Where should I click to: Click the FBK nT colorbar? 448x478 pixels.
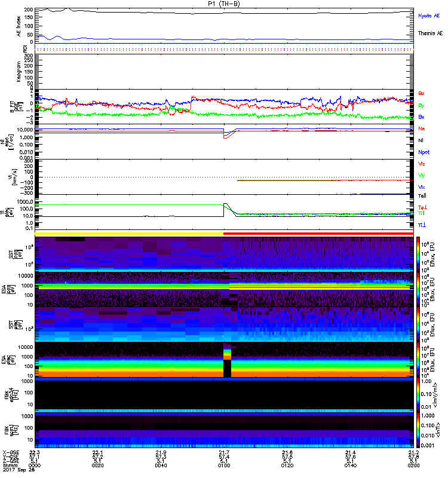[418, 430]
